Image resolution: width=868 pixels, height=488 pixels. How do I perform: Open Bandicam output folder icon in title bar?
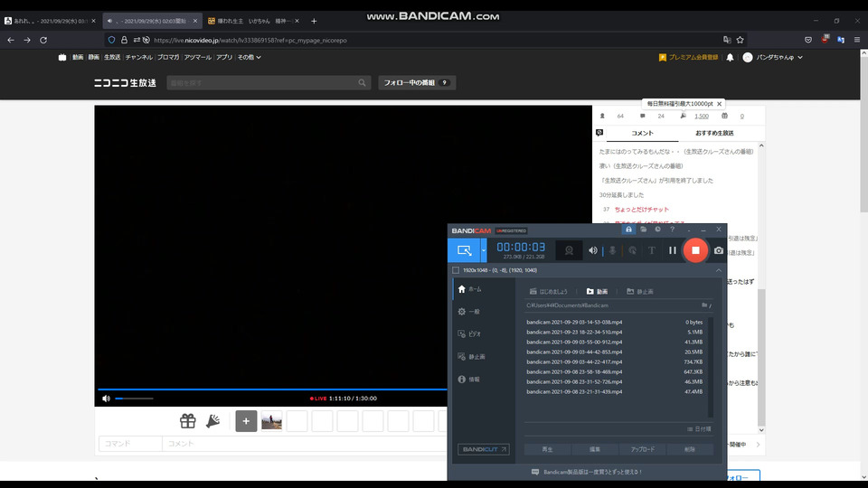click(x=643, y=229)
